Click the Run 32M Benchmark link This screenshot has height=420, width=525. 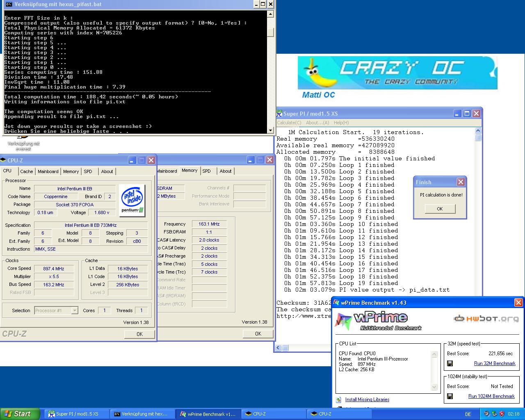(495, 363)
